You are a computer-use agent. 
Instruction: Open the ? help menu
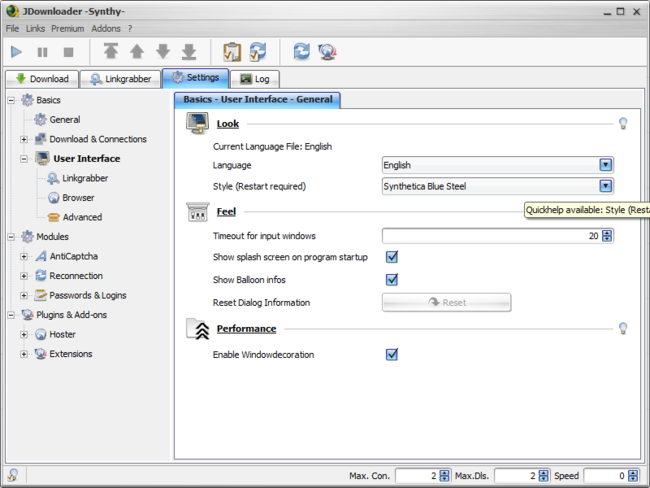(130, 28)
